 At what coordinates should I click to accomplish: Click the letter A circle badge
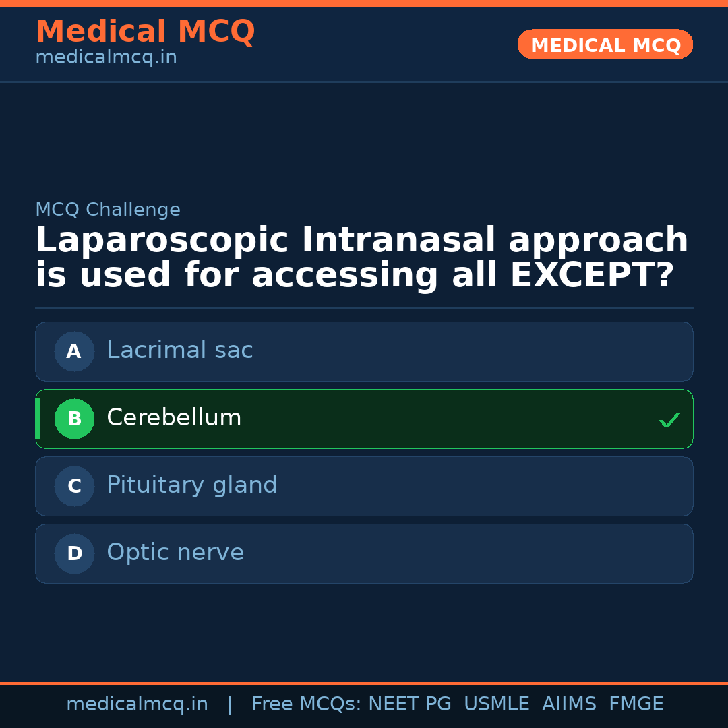click(x=74, y=351)
